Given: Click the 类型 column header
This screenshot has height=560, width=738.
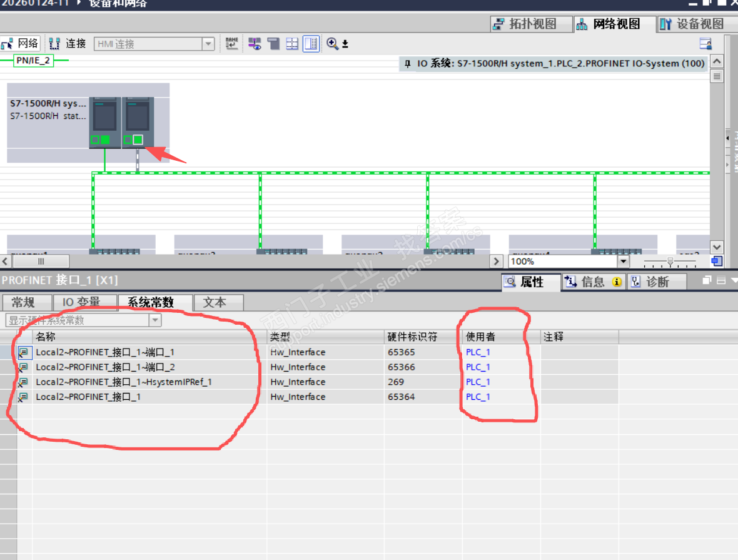Looking at the screenshot, I should (326, 336).
